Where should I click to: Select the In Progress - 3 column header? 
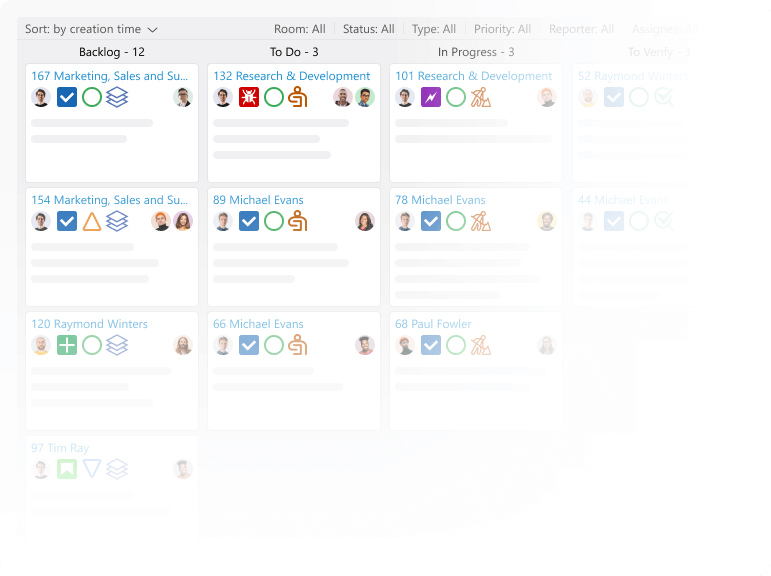click(x=476, y=52)
